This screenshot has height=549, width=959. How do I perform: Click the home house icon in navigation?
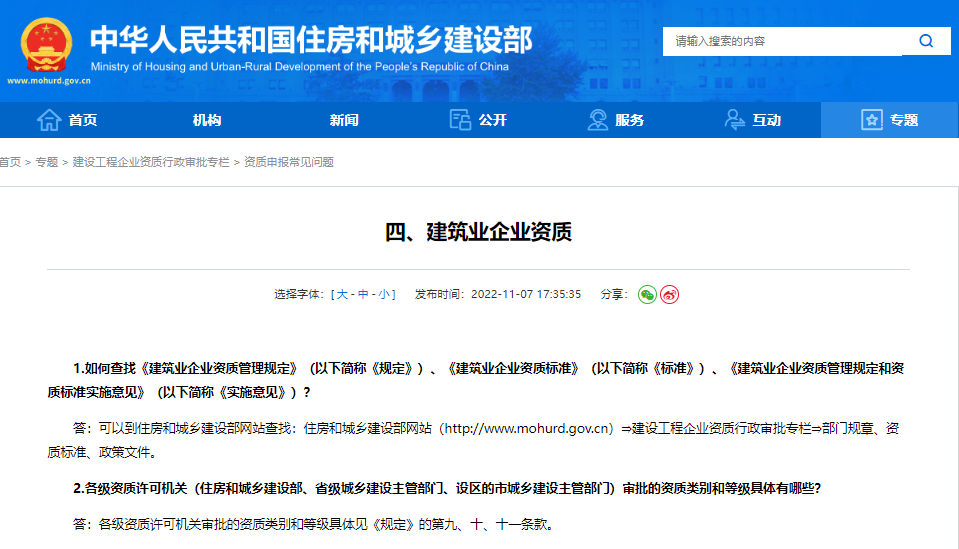[x=49, y=120]
